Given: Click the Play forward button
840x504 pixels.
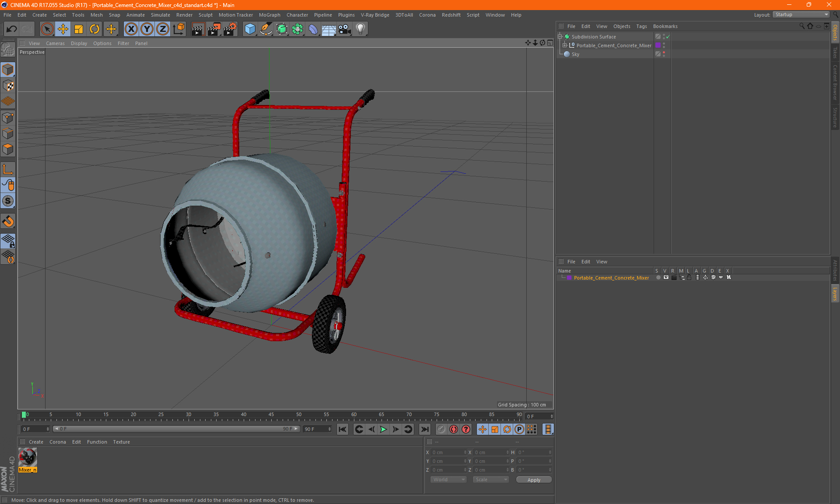Looking at the screenshot, I should click(x=383, y=429).
